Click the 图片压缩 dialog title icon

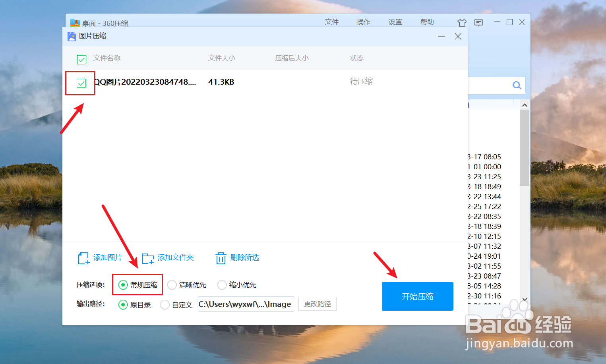71,36
